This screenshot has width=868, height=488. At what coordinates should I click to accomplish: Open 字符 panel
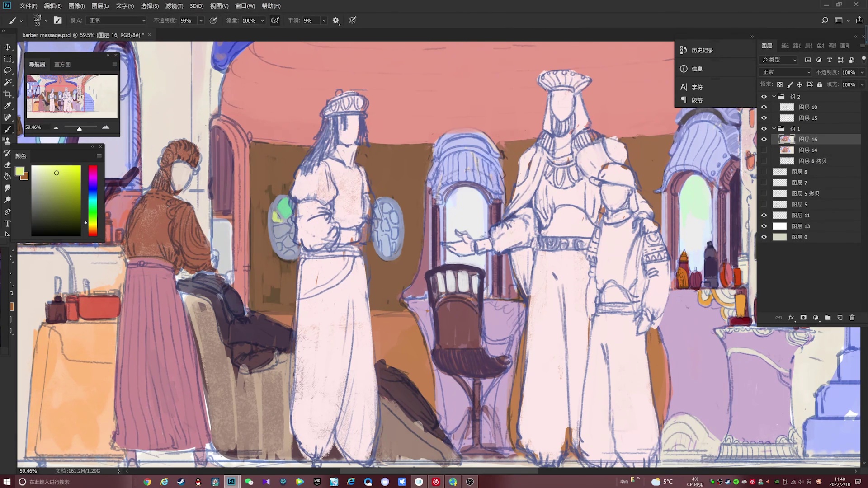[697, 87]
